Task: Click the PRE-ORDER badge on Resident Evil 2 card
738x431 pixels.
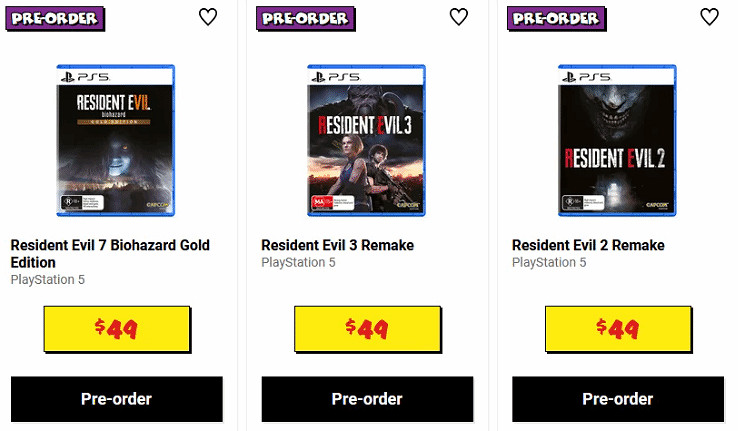Action: (x=553, y=17)
